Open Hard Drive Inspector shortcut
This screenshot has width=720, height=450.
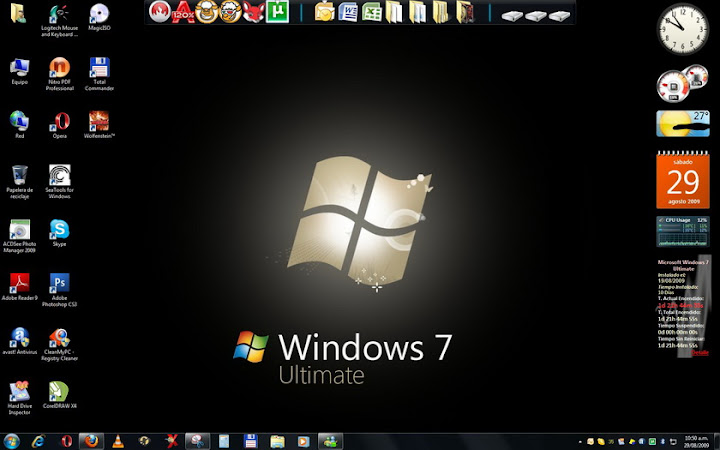click(x=20, y=399)
